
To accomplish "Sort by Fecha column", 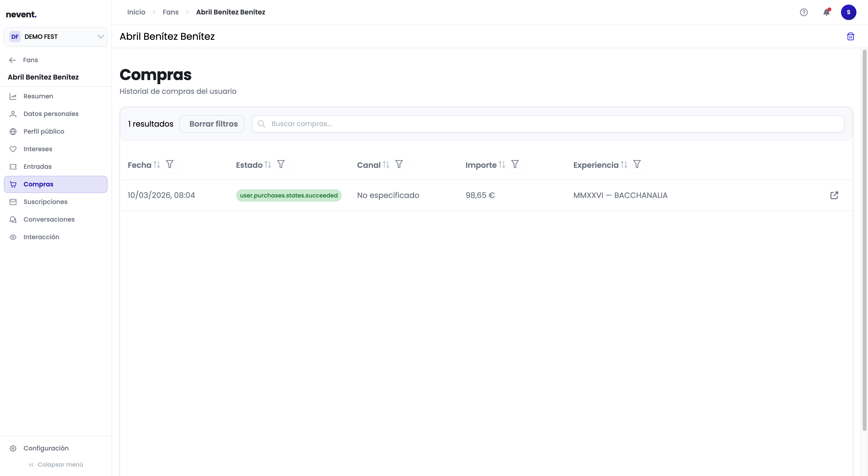I will [157, 164].
